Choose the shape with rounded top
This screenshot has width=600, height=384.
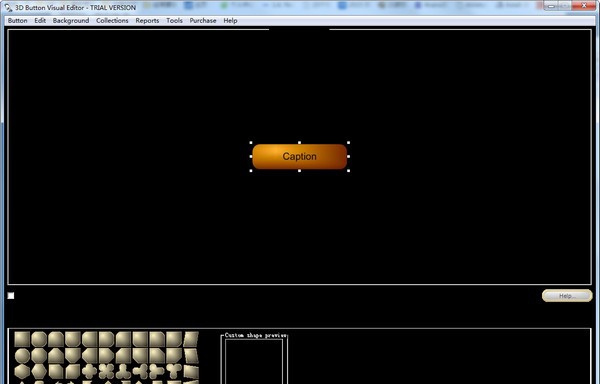coord(56,339)
